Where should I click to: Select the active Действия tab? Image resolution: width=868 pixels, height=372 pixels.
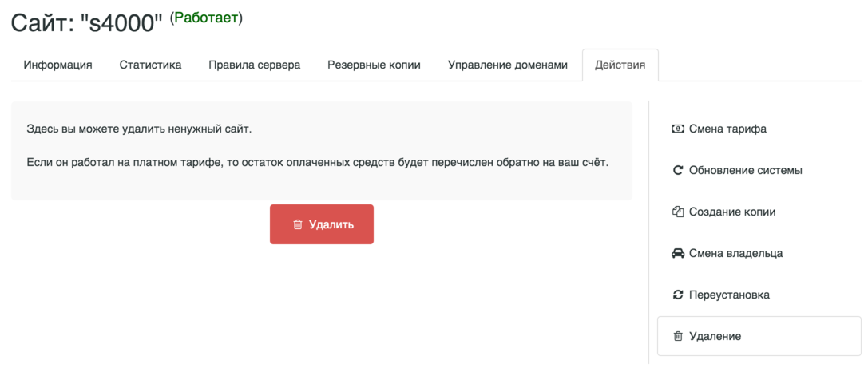point(620,65)
